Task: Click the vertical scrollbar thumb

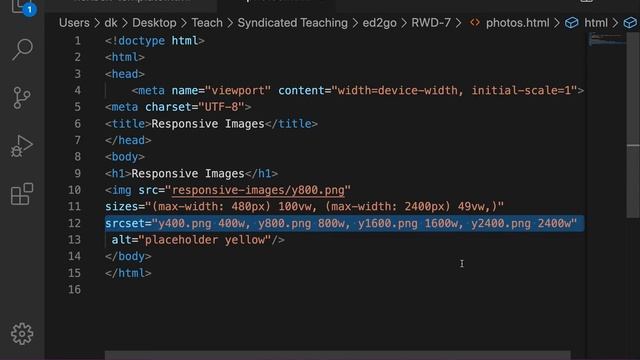Action: pyautogui.click(x=633, y=125)
